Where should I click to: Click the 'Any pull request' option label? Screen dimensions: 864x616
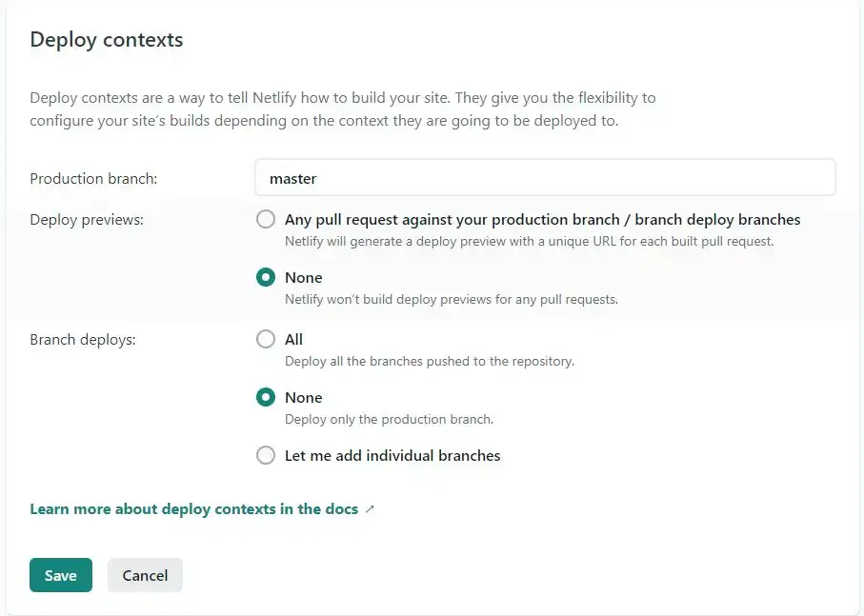point(542,219)
